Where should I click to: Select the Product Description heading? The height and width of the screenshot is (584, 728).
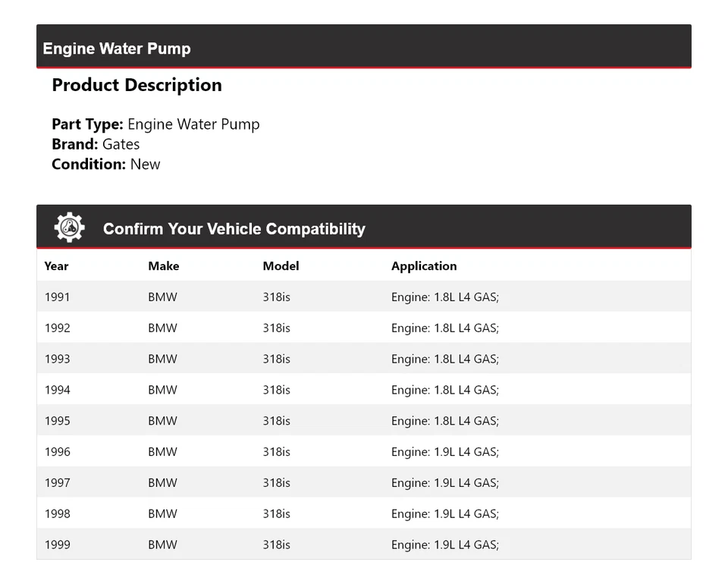(x=136, y=85)
